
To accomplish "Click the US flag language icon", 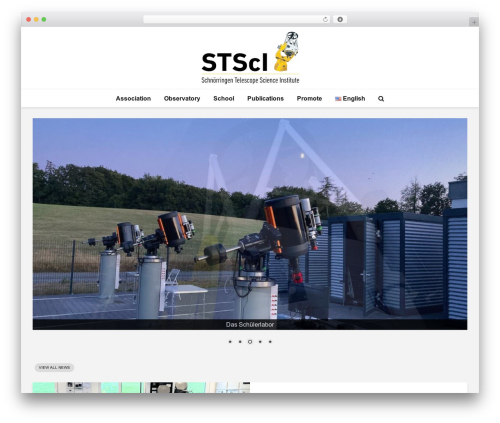I will [x=338, y=99].
